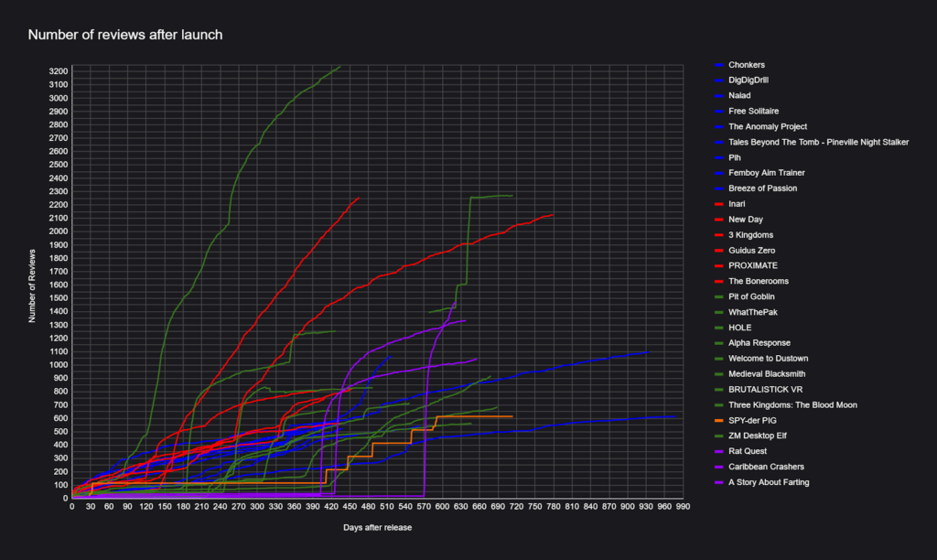This screenshot has width=937, height=560.
Task: Click The Anomaly Project legend label
Action: pos(767,126)
